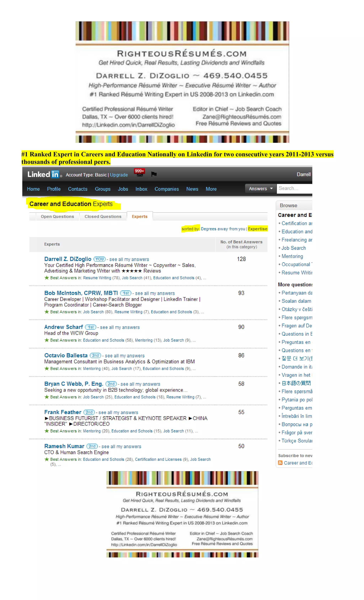Viewport: 364px width, 600px height.
Task: Switch to the Open Questions tab
Action: 57,216
